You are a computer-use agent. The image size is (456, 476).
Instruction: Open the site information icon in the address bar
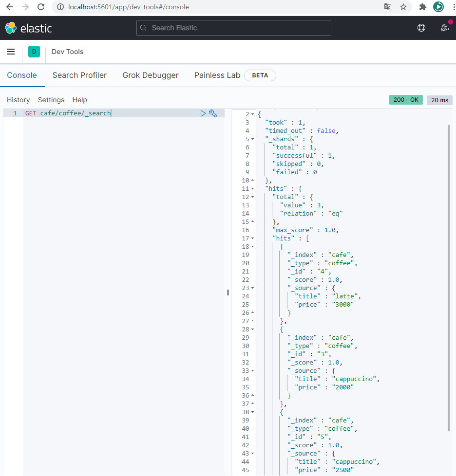pos(60,7)
